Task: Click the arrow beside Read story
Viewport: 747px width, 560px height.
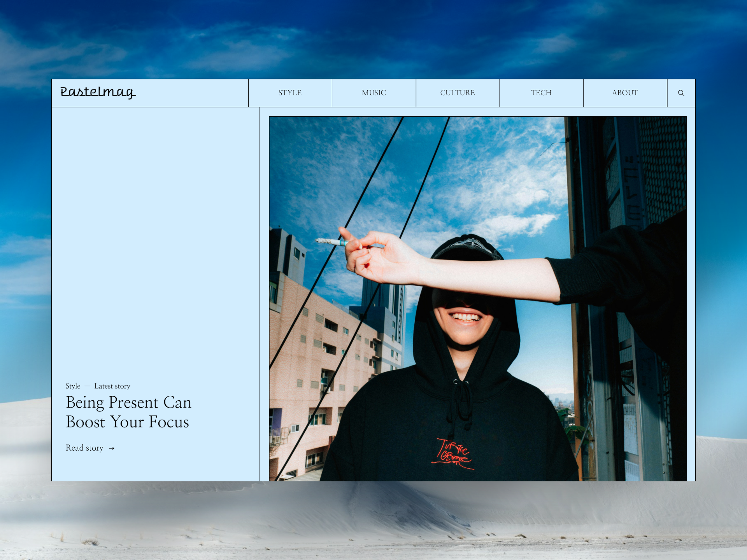Action: [112, 448]
